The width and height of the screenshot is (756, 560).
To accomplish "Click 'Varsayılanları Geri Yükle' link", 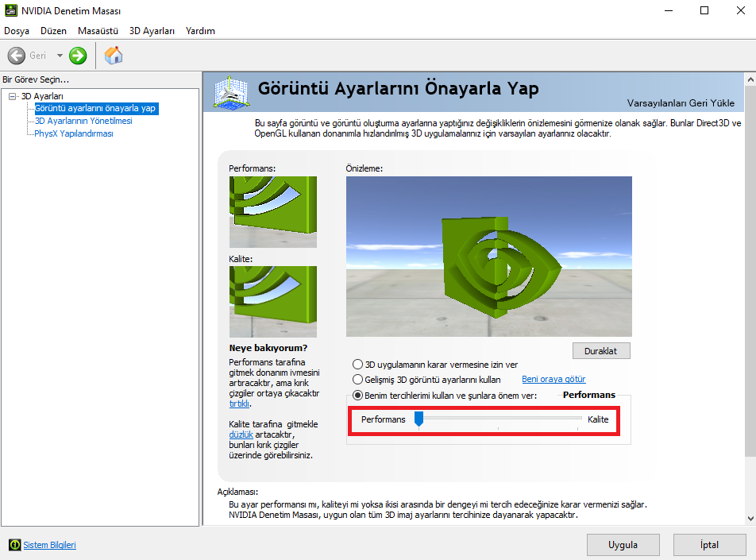I will click(681, 103).
